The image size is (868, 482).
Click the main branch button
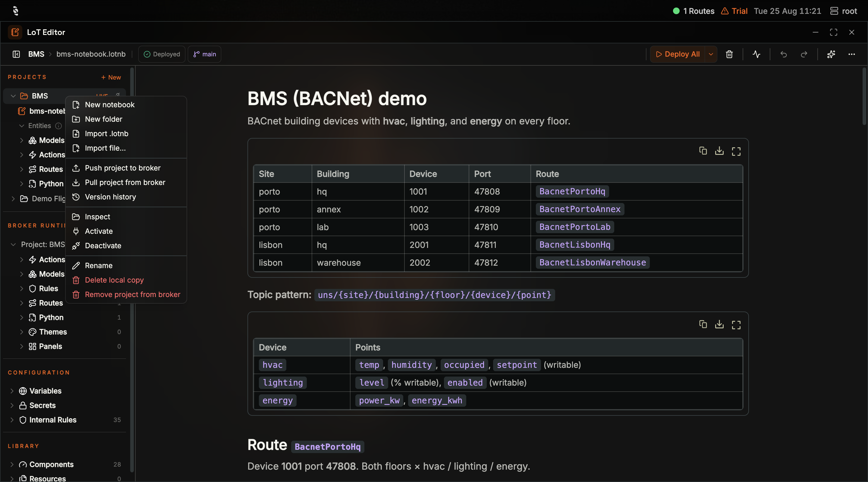point(205,54)
